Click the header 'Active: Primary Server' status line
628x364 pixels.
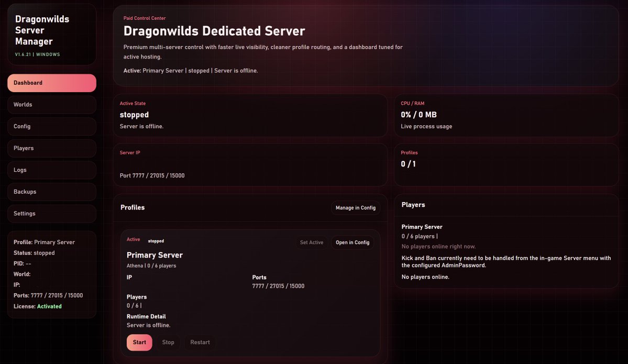191,71
